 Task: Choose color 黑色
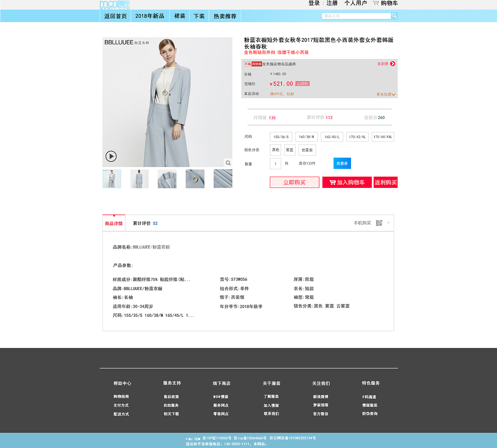point(276,150)
